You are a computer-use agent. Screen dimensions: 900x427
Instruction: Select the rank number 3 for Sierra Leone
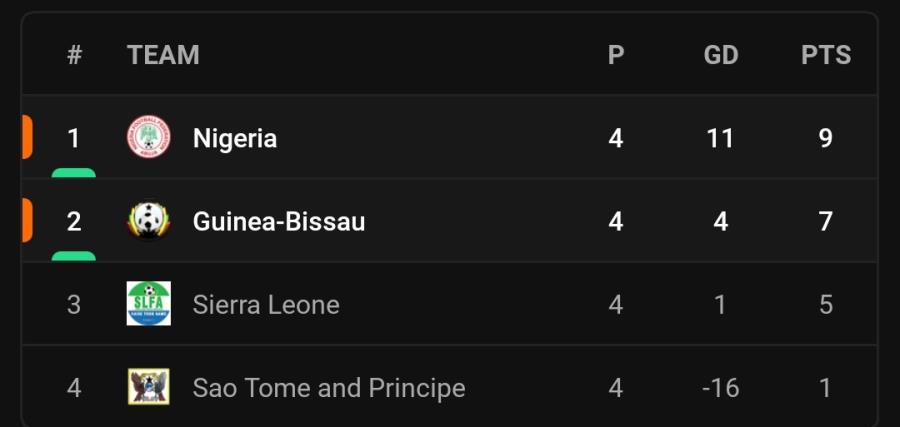[x=73, y=305]
